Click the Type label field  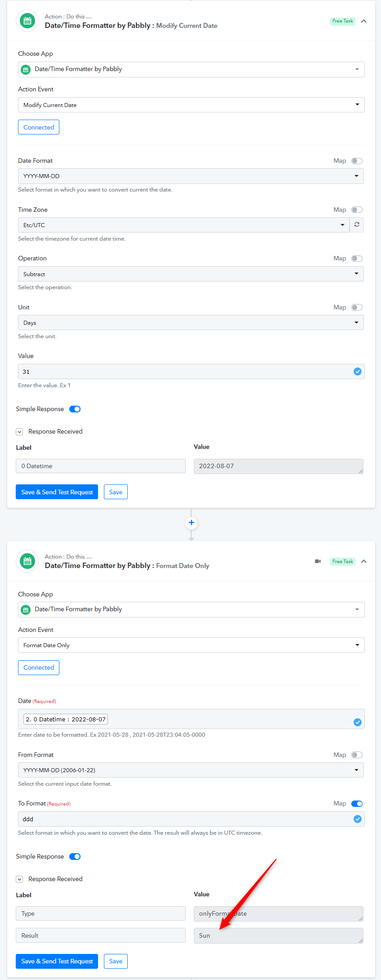101,913
